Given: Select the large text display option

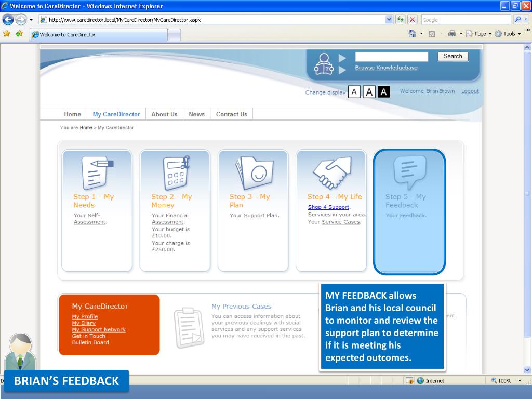Looking at the screenshot, I should click(369, 92).
